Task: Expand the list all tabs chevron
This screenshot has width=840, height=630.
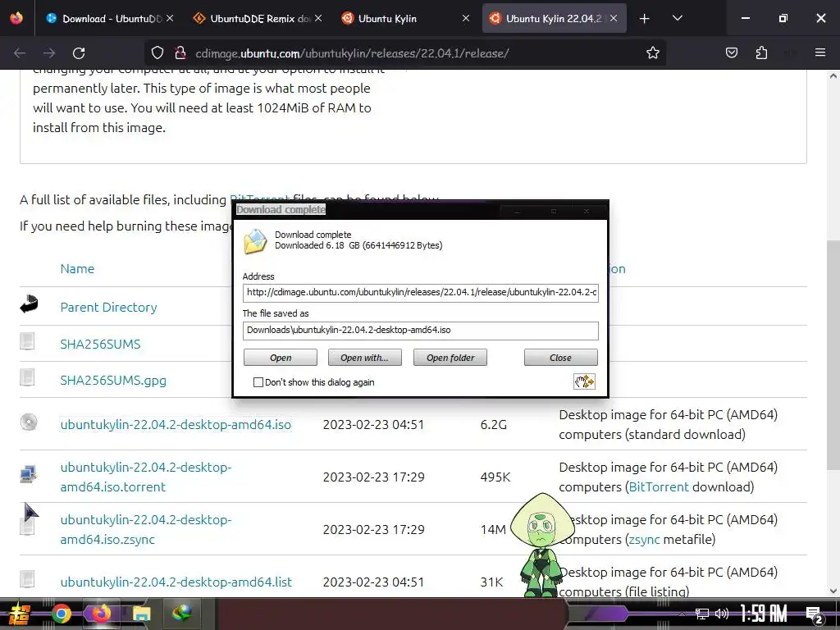Action: coord(677,18)
